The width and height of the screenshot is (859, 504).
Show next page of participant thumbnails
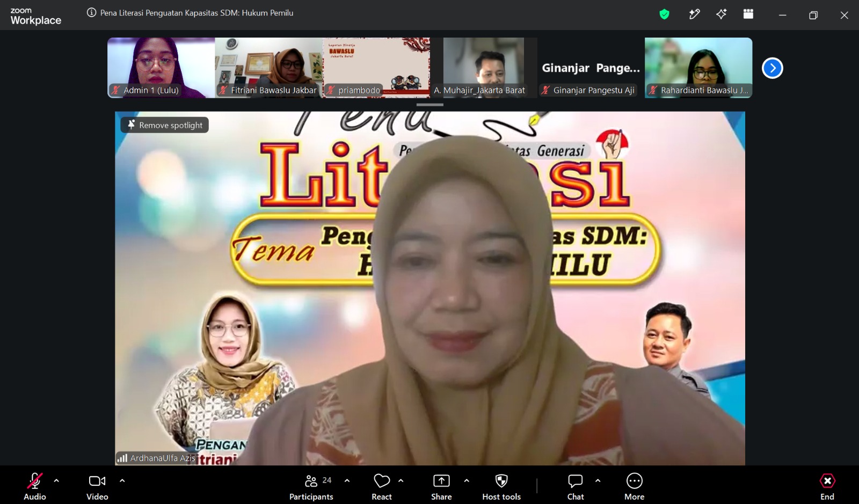773,68
